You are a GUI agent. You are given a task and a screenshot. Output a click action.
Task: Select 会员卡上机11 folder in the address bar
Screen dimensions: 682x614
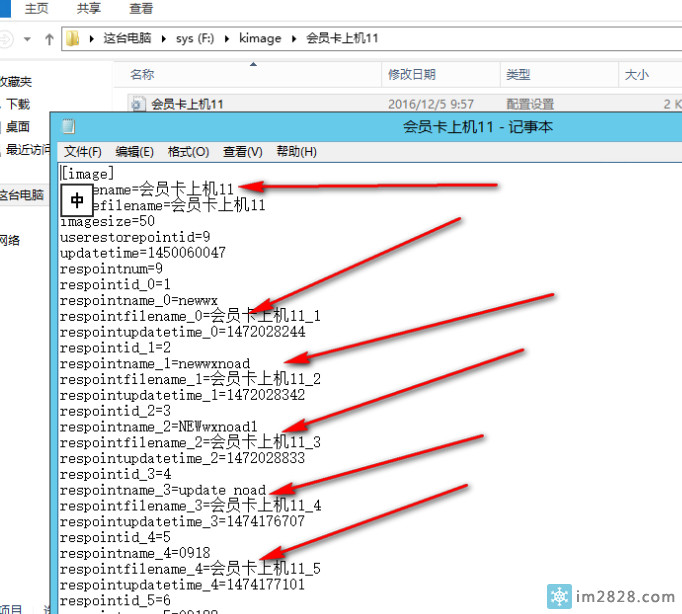[342, 38]
